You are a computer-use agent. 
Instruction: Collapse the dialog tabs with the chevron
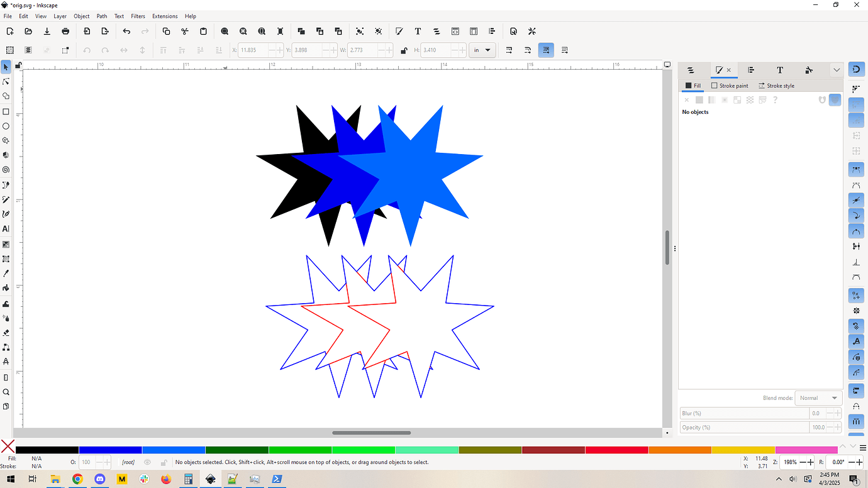[837, 70]
